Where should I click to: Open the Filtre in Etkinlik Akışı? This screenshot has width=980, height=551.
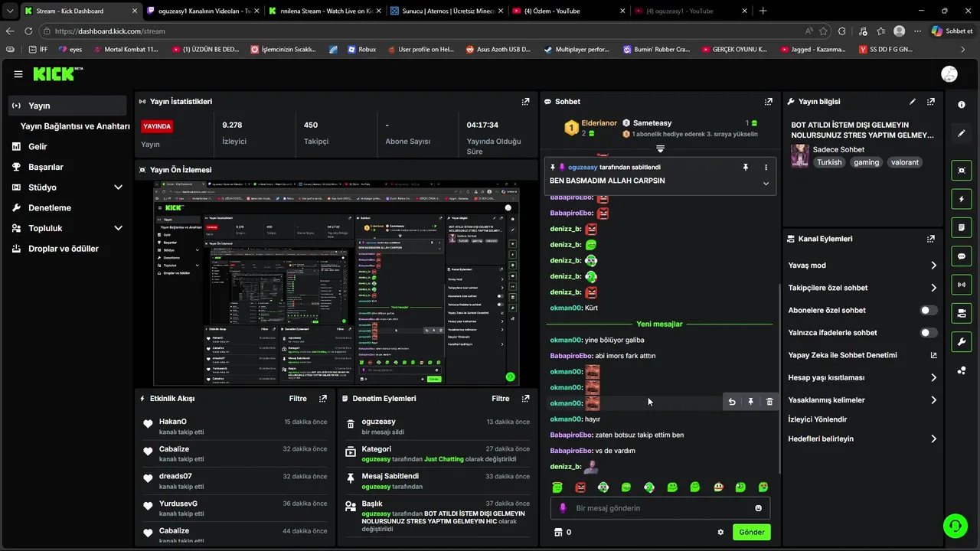pyautogui.click(x=298, y=399)
